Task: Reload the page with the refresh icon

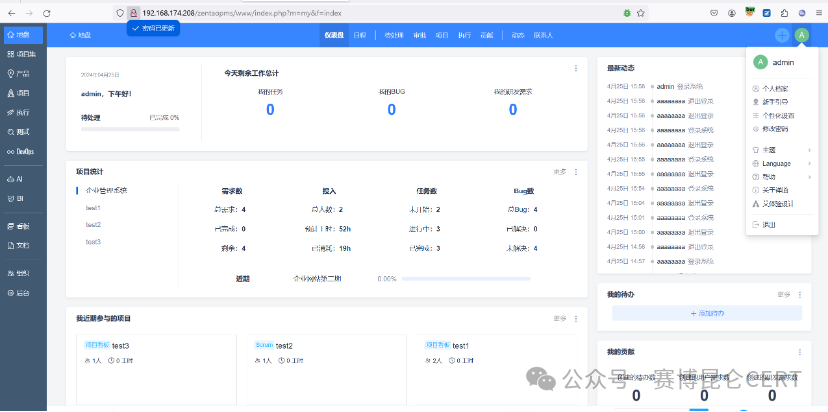Action: (x=46, y=13)
